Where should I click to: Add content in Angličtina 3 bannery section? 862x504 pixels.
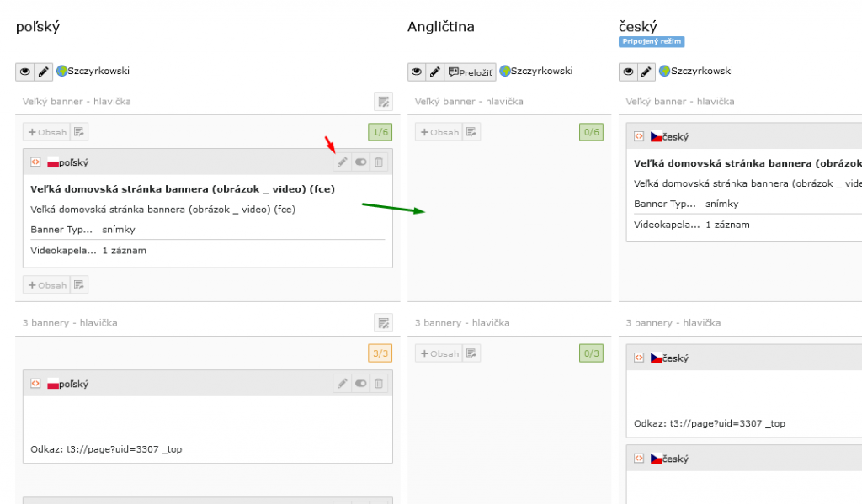(x=439, y=353)
